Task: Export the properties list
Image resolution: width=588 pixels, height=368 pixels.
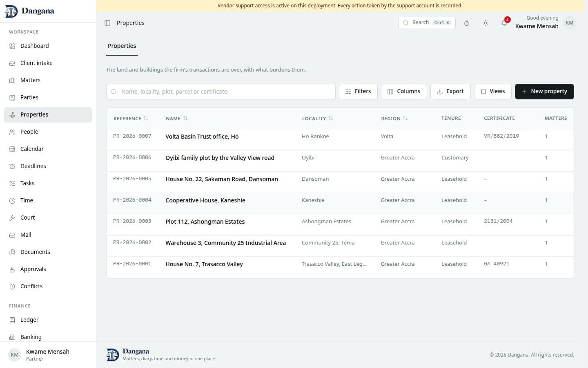Action: pos(450,92)
